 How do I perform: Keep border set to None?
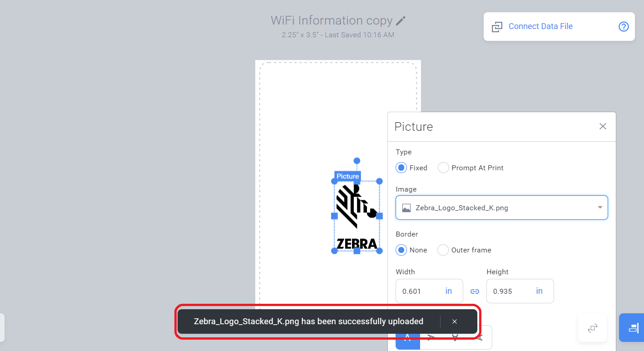coord(401,250)
